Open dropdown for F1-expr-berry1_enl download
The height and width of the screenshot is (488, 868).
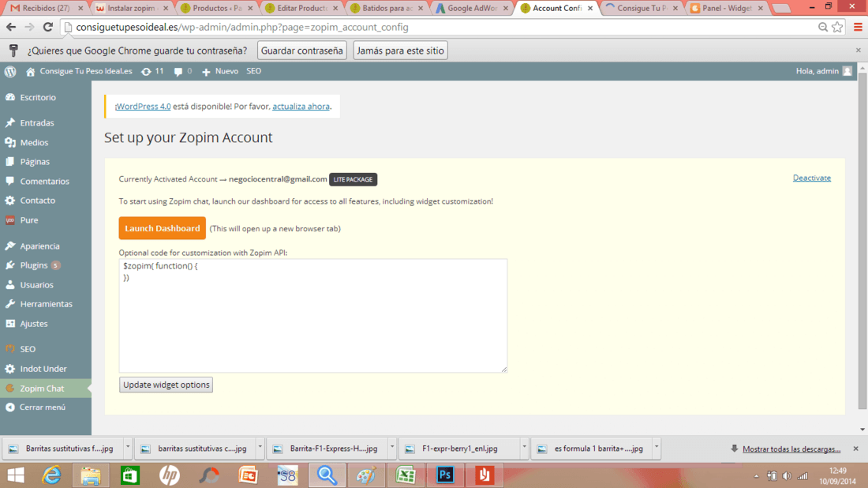point(524,446)
